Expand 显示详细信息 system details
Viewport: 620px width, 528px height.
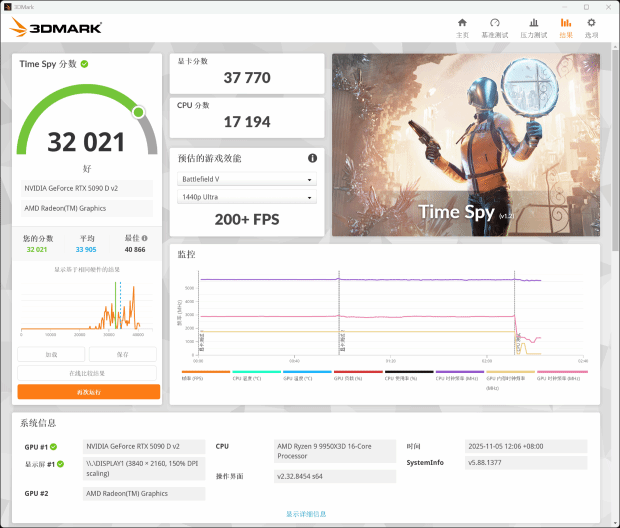[x=306, y=514]
